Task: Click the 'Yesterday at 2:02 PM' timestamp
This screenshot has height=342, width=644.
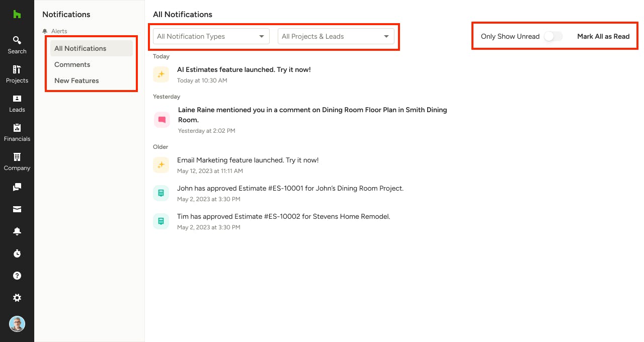Action: [207, 131]
